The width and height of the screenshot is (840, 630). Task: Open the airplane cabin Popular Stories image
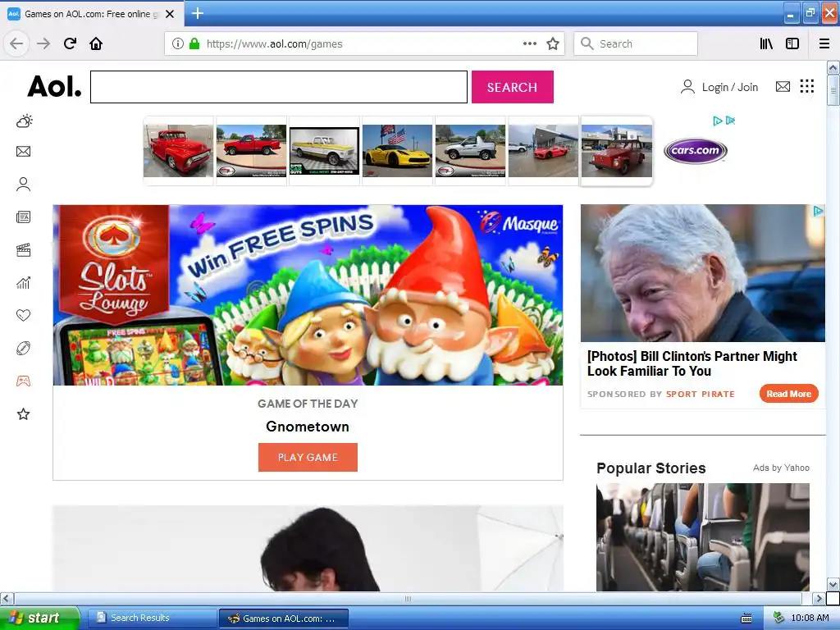(703, 536)
